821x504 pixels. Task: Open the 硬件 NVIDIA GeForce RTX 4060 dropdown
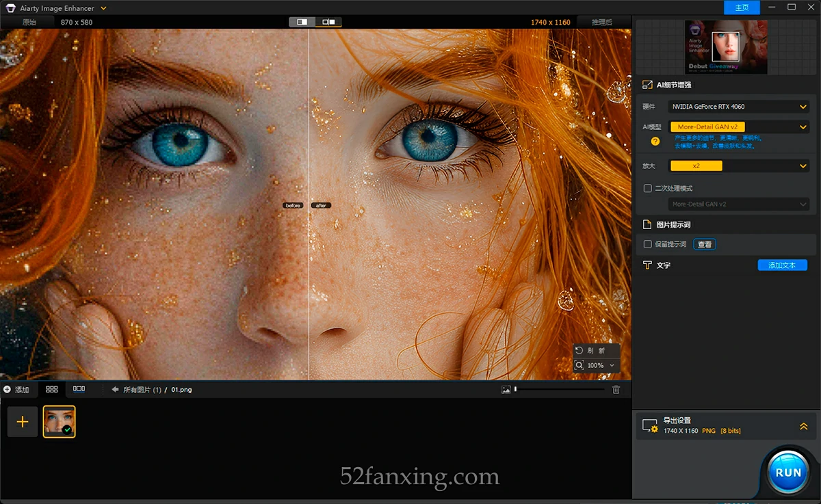(739, 107)
